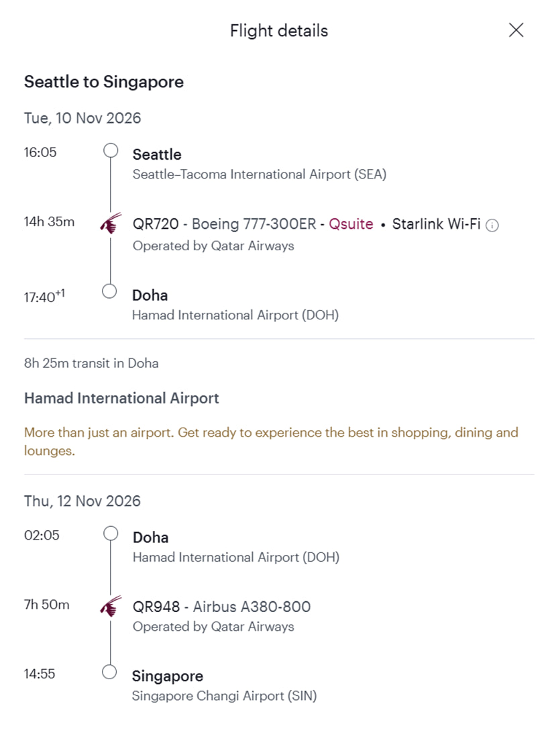Select the 02:05 Doha departure circle marker
560x755 pixels.
(111, 534)
